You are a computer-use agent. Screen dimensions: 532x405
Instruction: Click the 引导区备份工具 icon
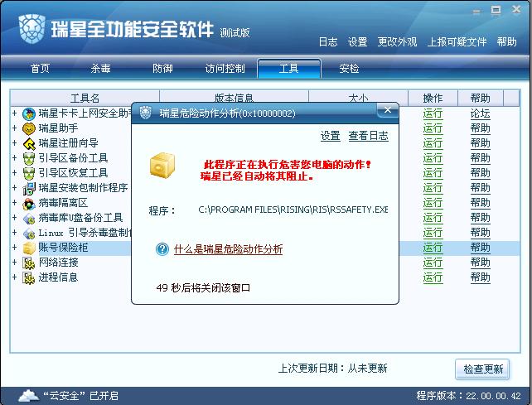click(29, 158)
